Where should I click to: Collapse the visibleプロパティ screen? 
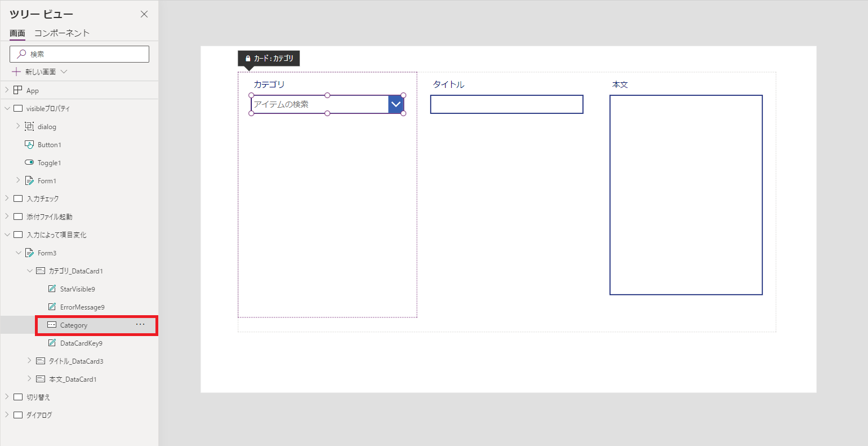click(7, 108)
